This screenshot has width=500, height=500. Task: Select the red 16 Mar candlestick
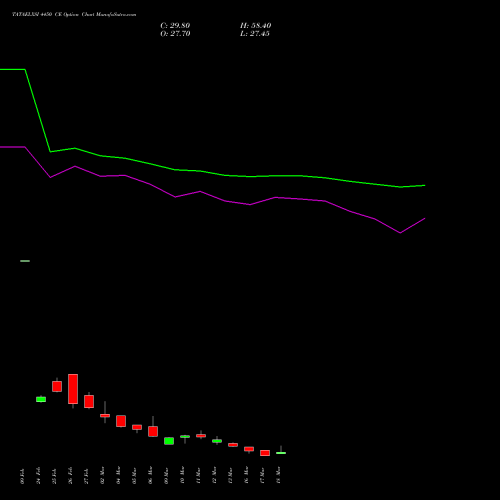tap(249, 449)
